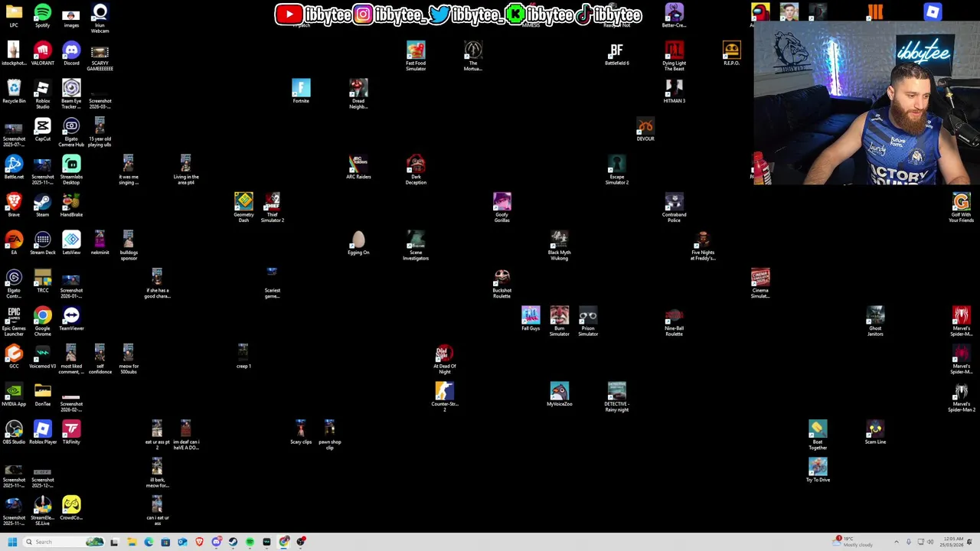
Task: Open the Fall Guys shortcut
Action: point(531,318)
